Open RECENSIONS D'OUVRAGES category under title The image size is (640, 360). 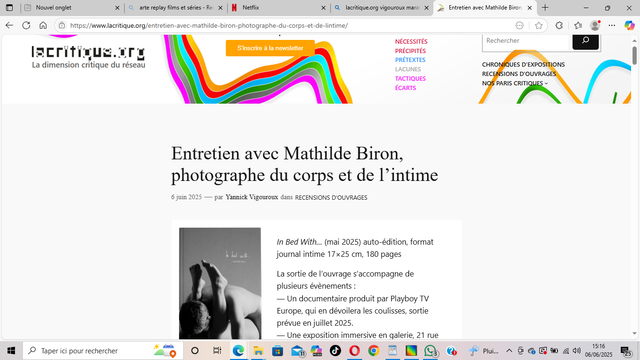tap(331, 198)
